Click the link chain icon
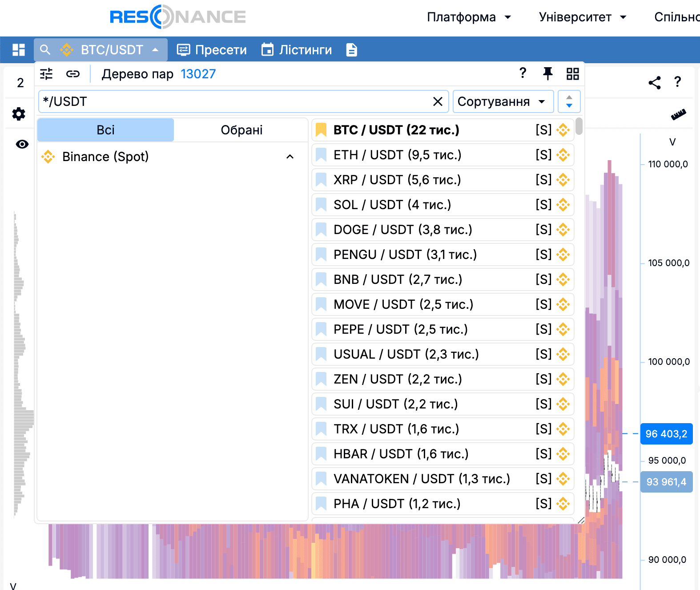700x590 pixels. pos(73,74)
